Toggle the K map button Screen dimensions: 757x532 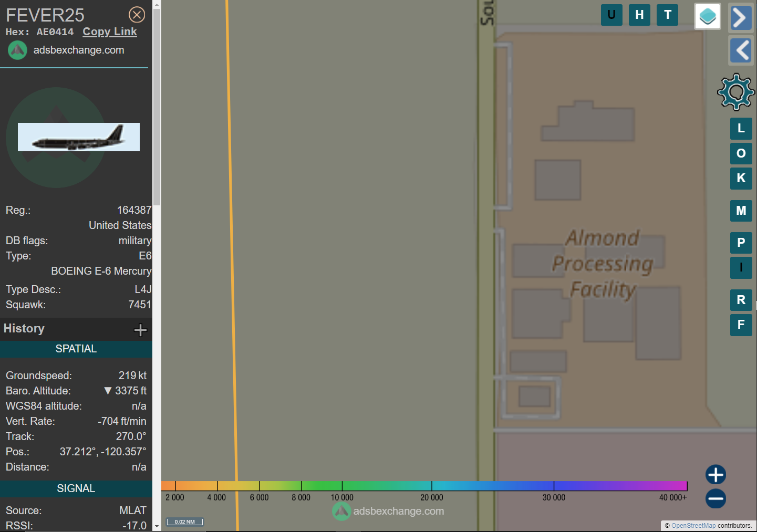[741, 178]
